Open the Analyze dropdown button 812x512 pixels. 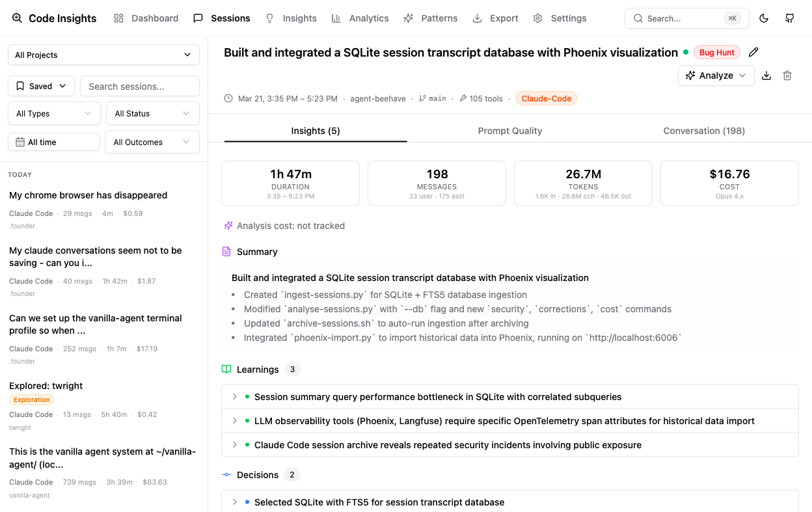point(716,75)
